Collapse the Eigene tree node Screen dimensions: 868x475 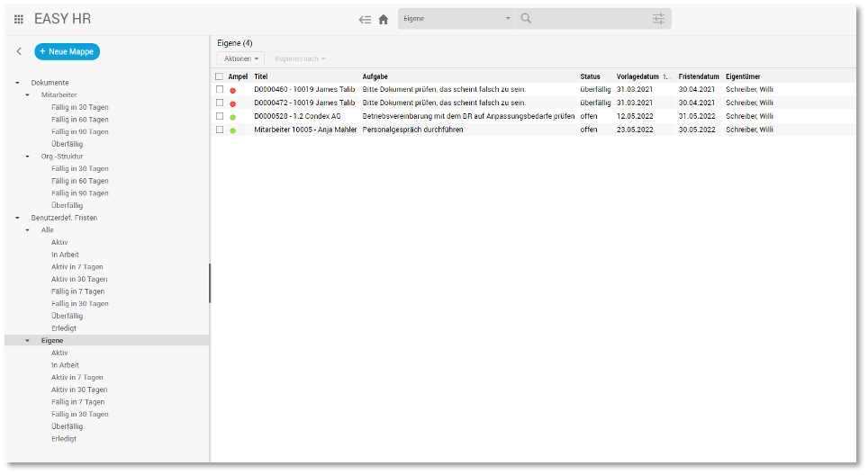(28, 341)
